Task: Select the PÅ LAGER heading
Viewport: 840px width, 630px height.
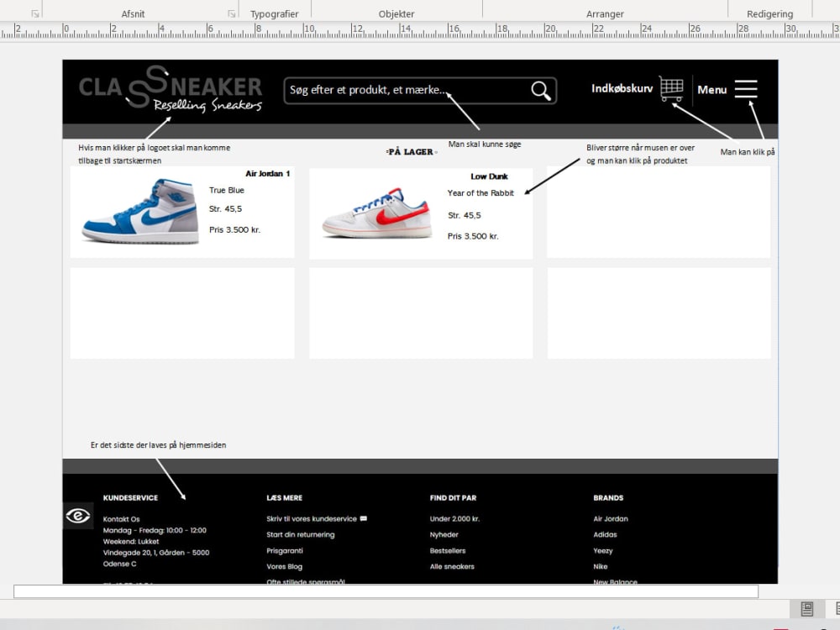Action: (411, 151)
